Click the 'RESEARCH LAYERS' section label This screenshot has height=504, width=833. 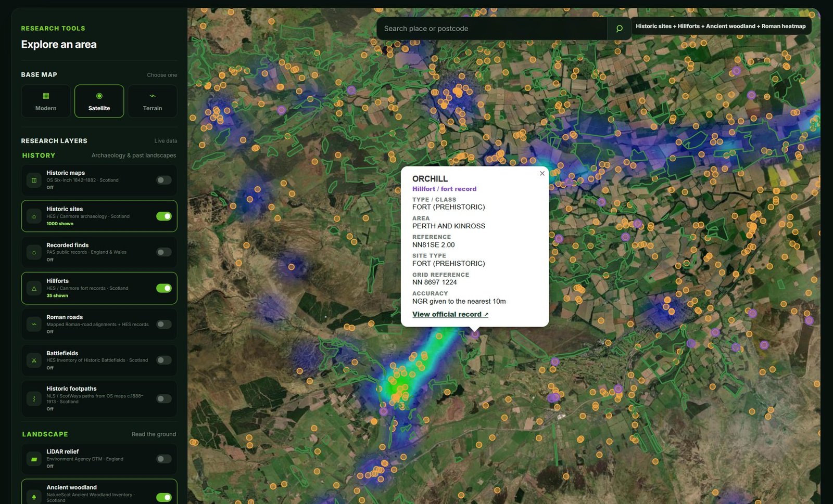click(54, 141)
